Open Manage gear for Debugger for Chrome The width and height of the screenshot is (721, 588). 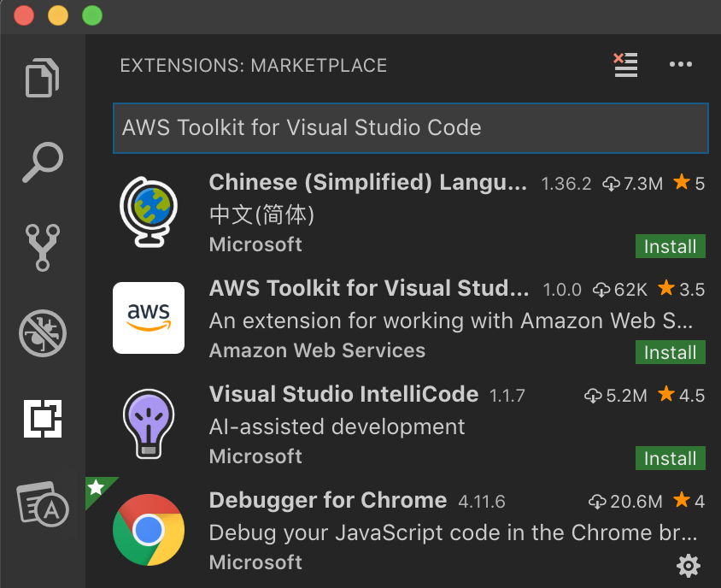(689, 566)
